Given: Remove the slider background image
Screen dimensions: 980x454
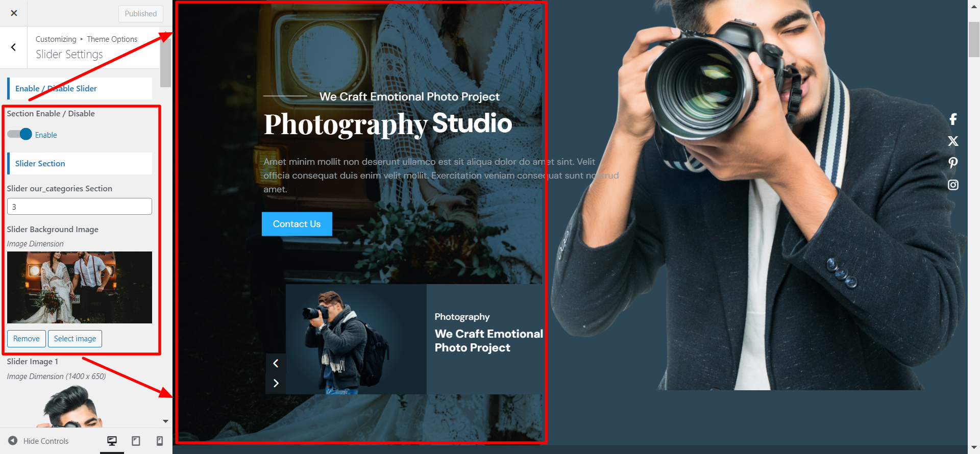Looking at the screenshot, I should [27, 339].
